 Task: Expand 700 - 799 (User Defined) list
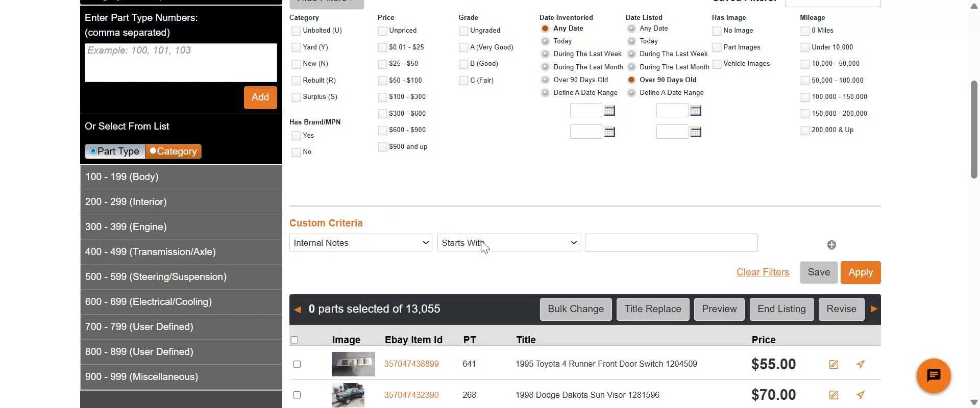coord(181,327)
